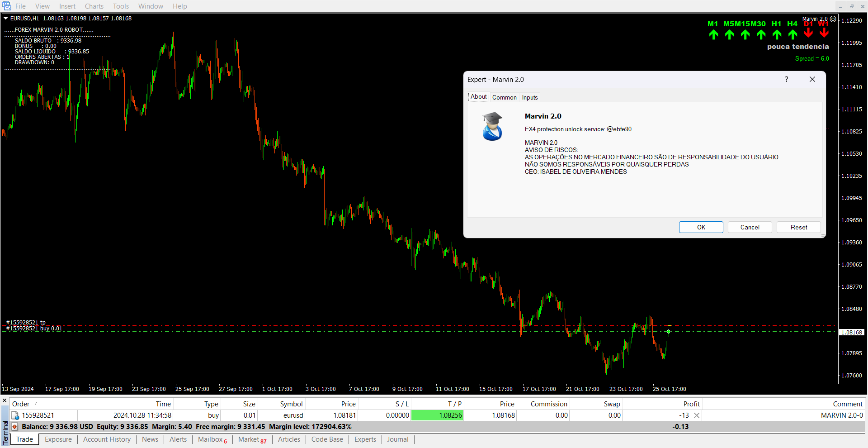Image resolution: width=868 pixels, height=448 pixels.
Task: Open the Tools menu
Action: [121, 6]
